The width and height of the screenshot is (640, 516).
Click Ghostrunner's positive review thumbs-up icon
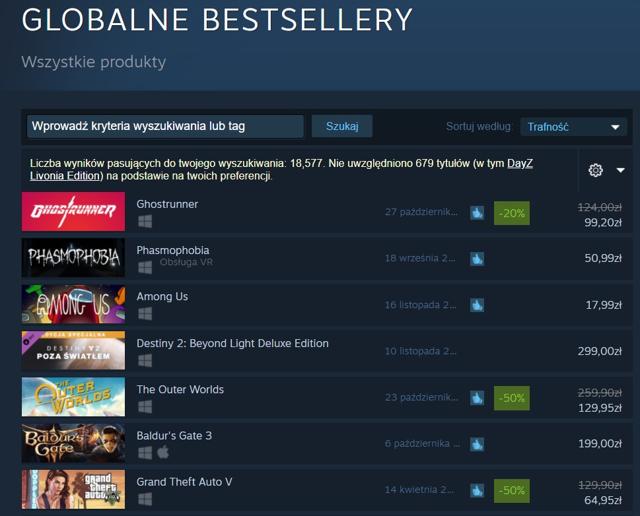tap(477, 212)
